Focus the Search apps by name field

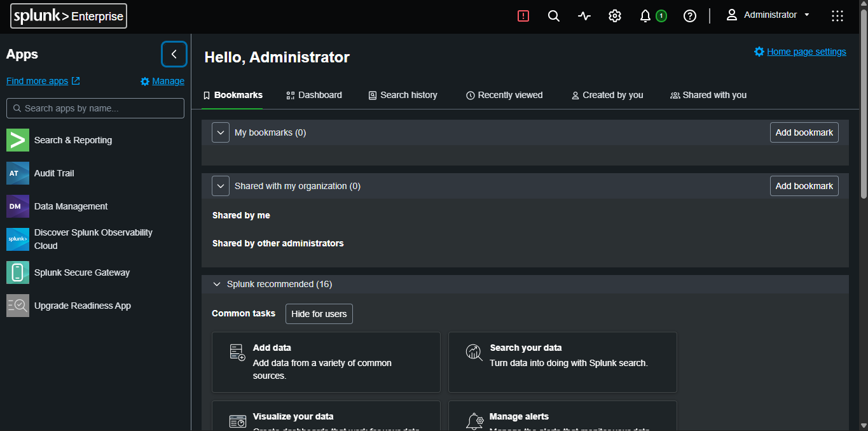95,108
